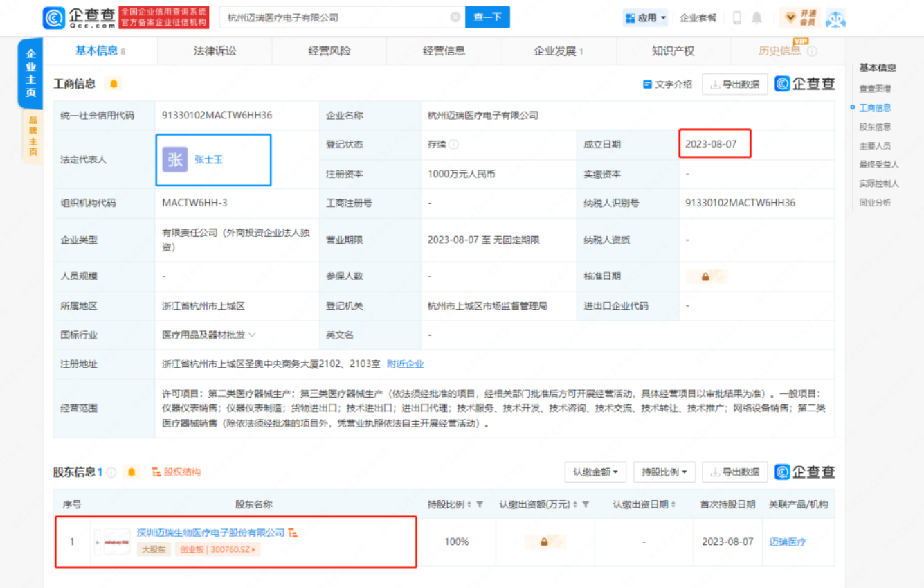This screenshot has height=588, width=924.
Task: Click the structure icon after 深圳迈瑞 shareholder name
Action: pyautogui.click(x=293, y=533)
